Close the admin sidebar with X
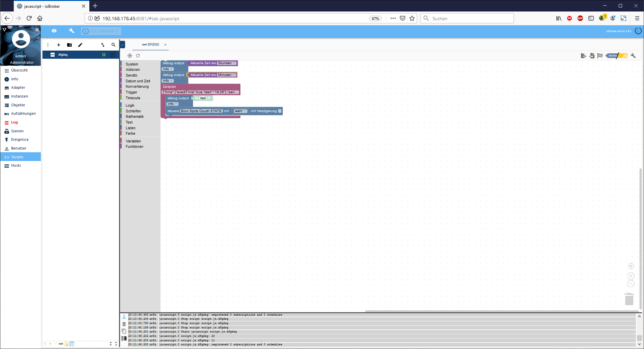This screenshot has width=644, height=349. (37, 30)
